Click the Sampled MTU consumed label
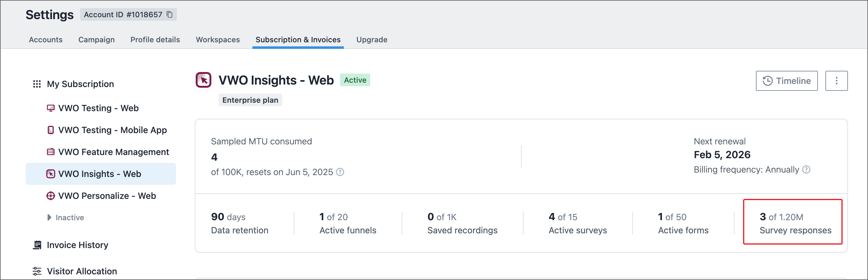The image size is (868, 280). coord(261,142)
